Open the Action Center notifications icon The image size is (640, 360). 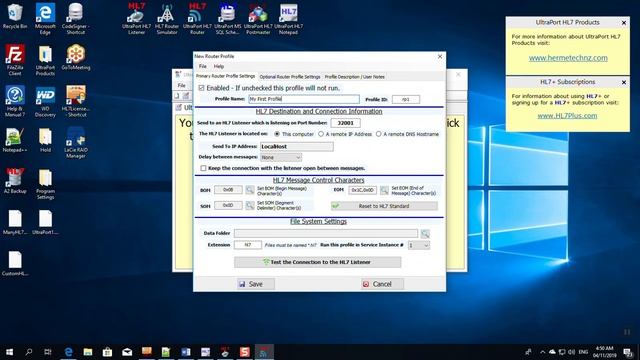pyautogui.click(x=628, y=352)
